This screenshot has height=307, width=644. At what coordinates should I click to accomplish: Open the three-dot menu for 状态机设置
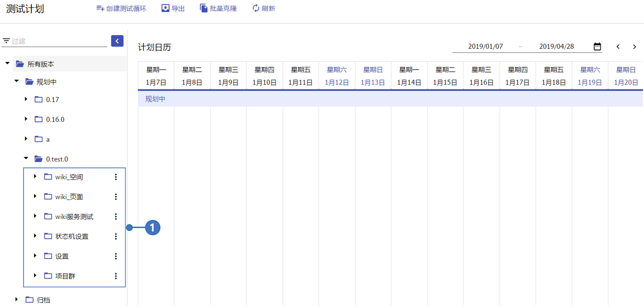116,236
